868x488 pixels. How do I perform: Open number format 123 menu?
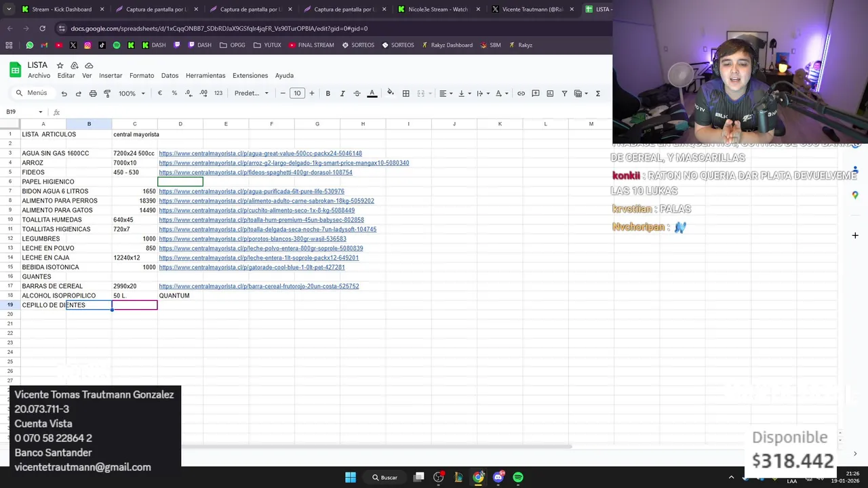(x=218, y=94)
